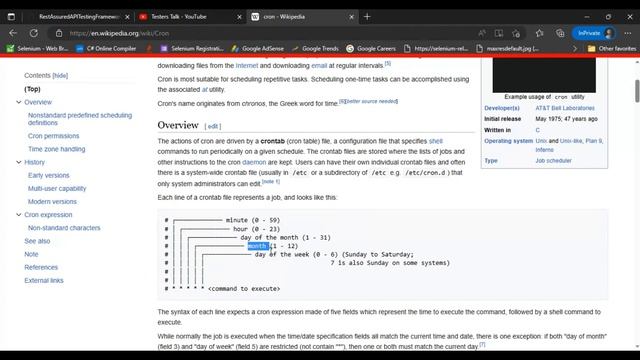
Task: Show more bookmarks with the chevron
Action: pos(575,49)
